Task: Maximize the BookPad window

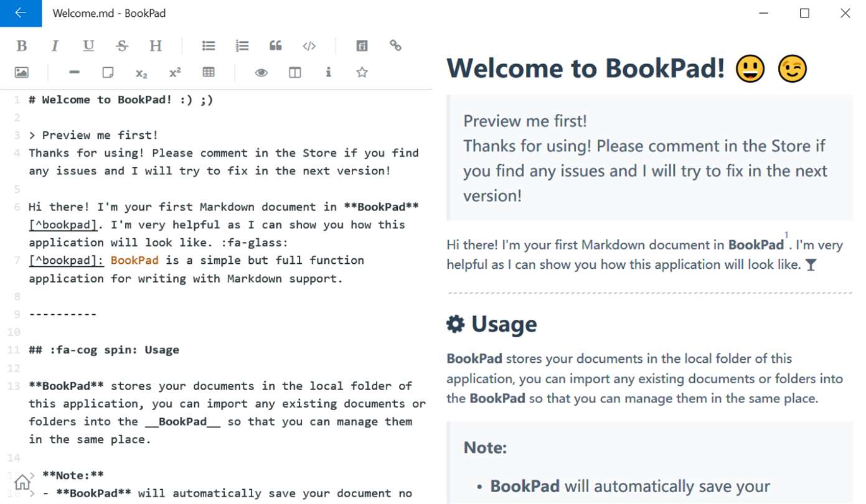Action: coord(804,13)
